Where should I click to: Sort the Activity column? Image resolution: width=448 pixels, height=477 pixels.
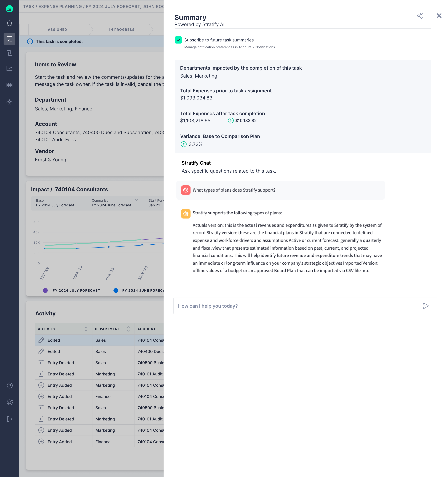tap(86, 329)
